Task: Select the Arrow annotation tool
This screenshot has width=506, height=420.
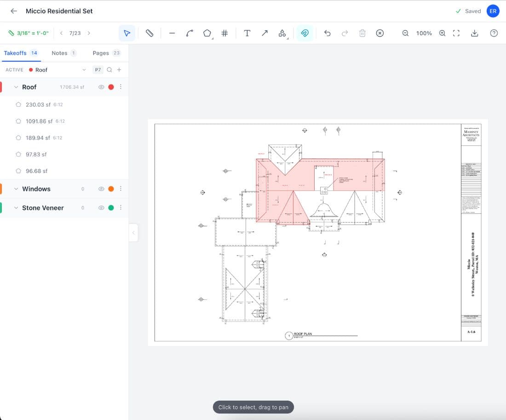Action: [264, 33]
